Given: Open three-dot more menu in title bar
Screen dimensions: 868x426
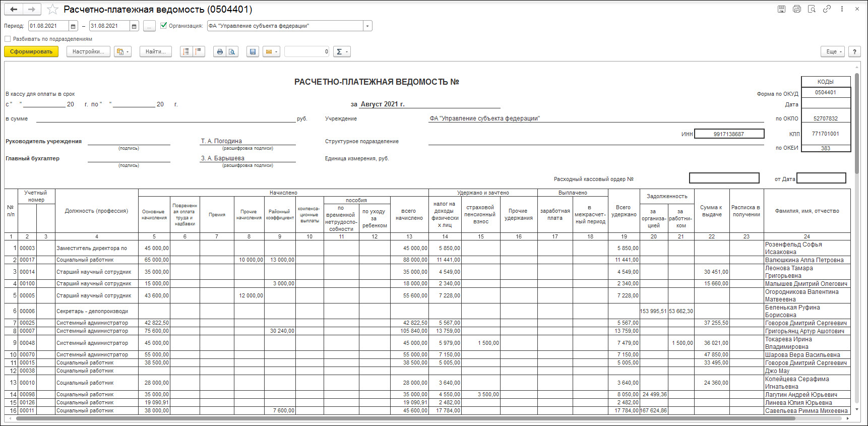Looking at the screenshot, I should (x=842, y=9).
